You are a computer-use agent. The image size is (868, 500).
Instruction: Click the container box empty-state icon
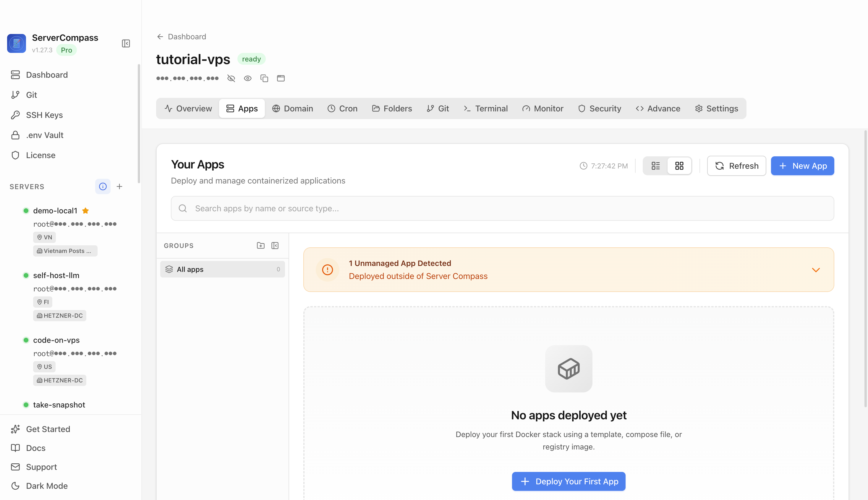(569, 369)
